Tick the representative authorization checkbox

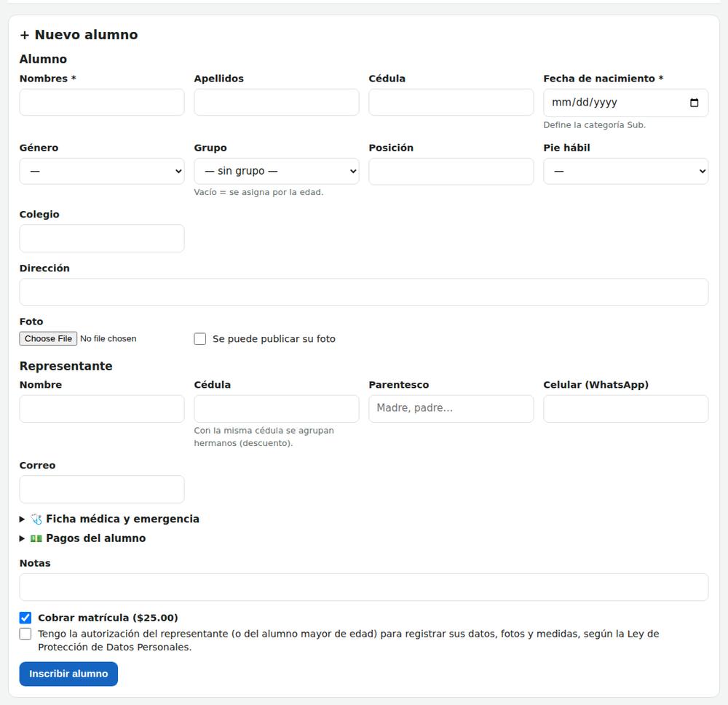point(25,634)
